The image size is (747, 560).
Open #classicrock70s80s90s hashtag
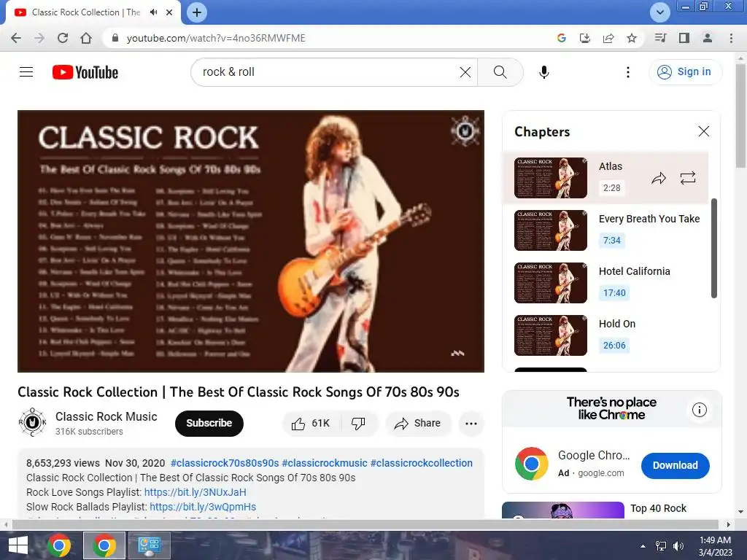[x=225, y=463]
